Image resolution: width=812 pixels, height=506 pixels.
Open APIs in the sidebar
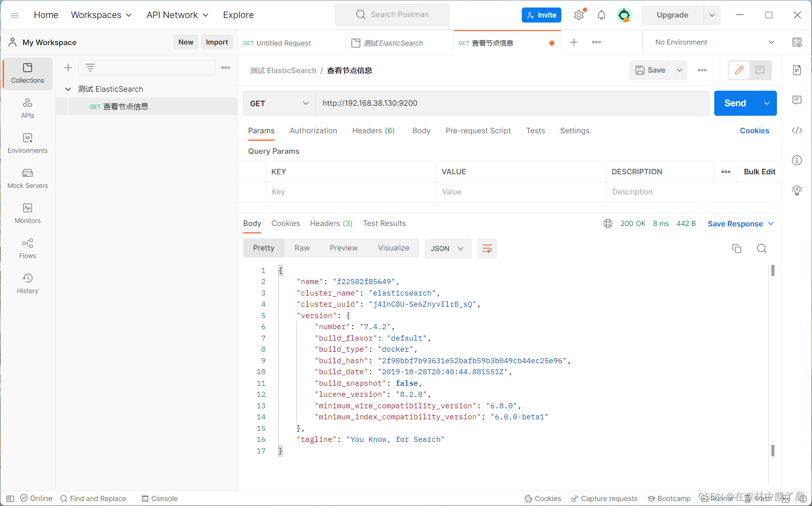click(x=28, y=109)
